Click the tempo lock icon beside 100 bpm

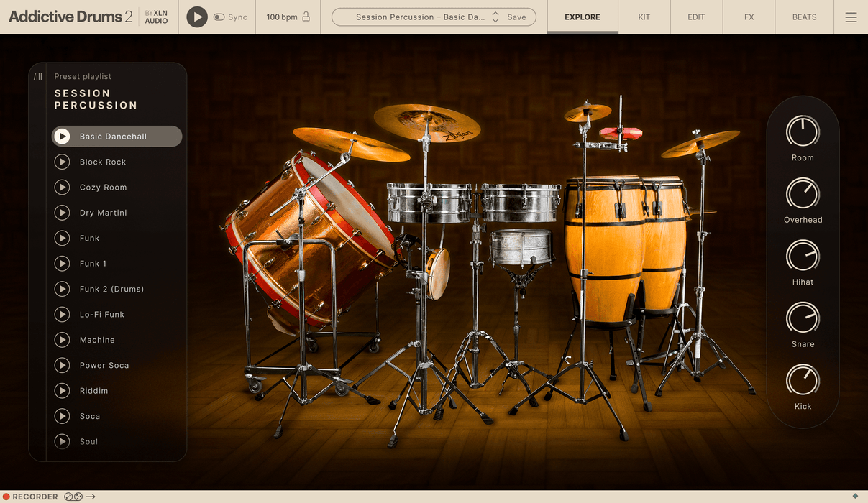306,17
